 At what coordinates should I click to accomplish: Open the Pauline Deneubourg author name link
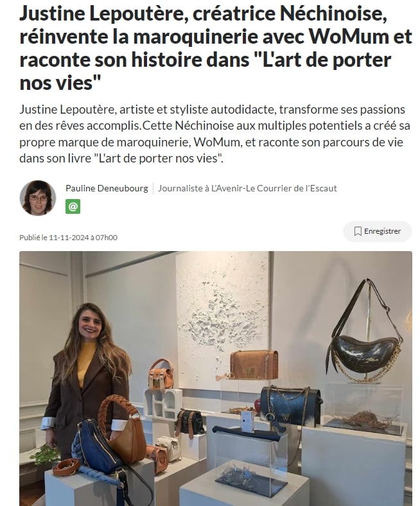[x=107, y=188]
